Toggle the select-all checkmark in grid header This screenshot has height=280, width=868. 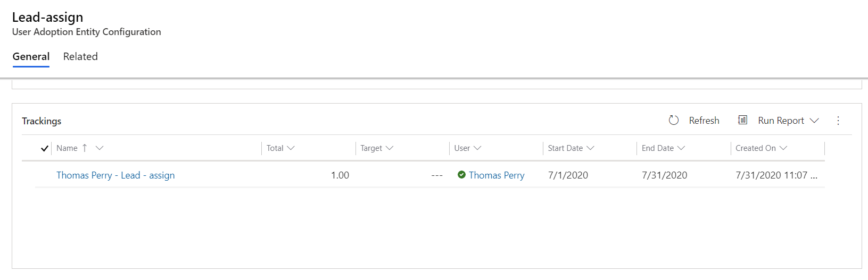click(x=45, y=148)
